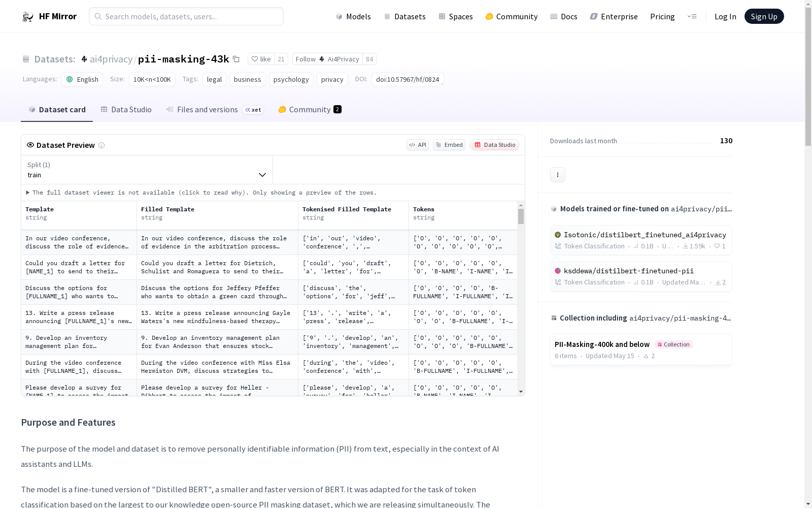Open the Pricing page link
812x508 pixels.
662,16
